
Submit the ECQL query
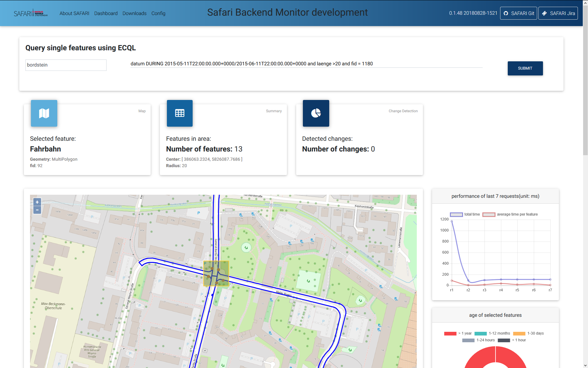pos(525,68)
